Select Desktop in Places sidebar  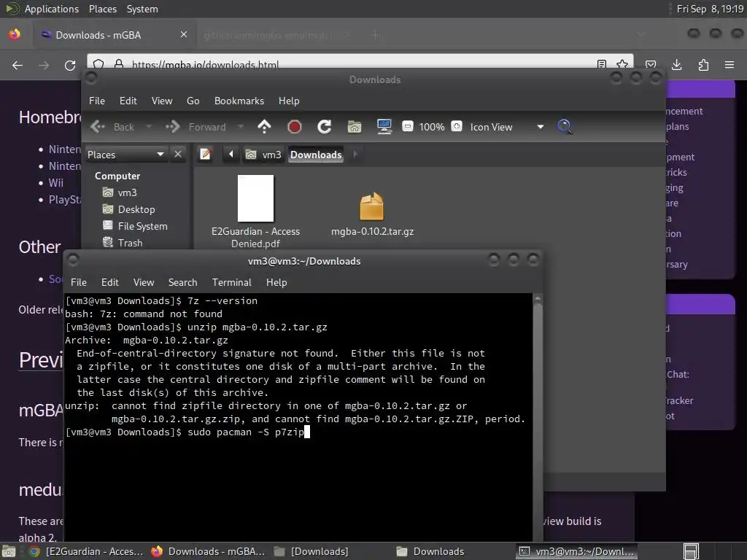(128, 209)
